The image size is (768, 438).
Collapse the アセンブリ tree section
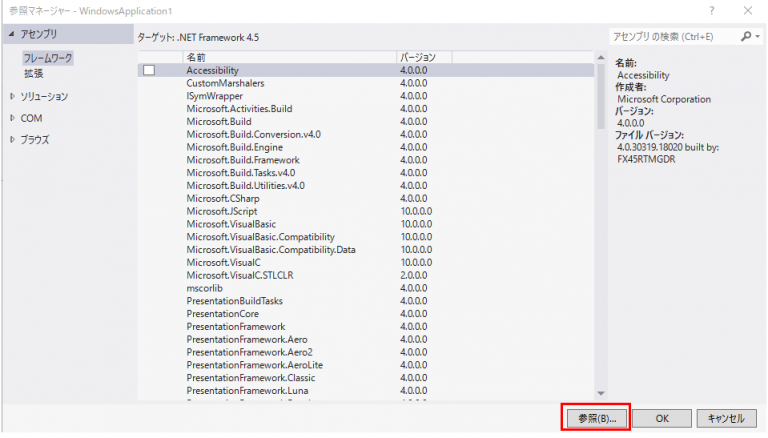[x=11, y=35]
